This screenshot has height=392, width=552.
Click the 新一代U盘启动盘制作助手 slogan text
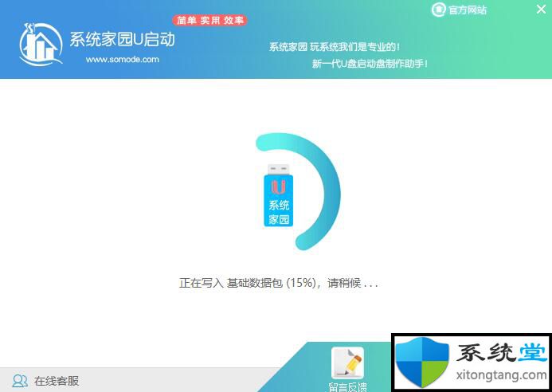click(370, 64)
